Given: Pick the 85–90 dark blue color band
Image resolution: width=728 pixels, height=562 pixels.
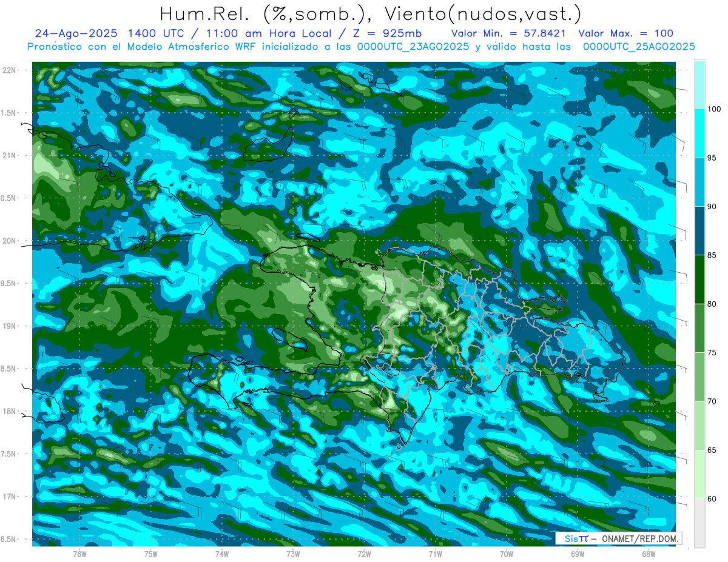Looking at the screenshot, I should (699, 230).
